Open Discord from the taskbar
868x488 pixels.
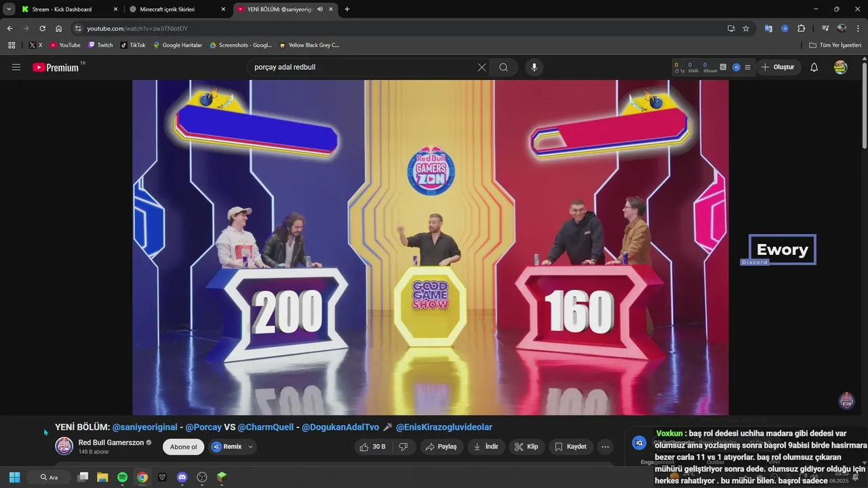(x=182, y=477)
